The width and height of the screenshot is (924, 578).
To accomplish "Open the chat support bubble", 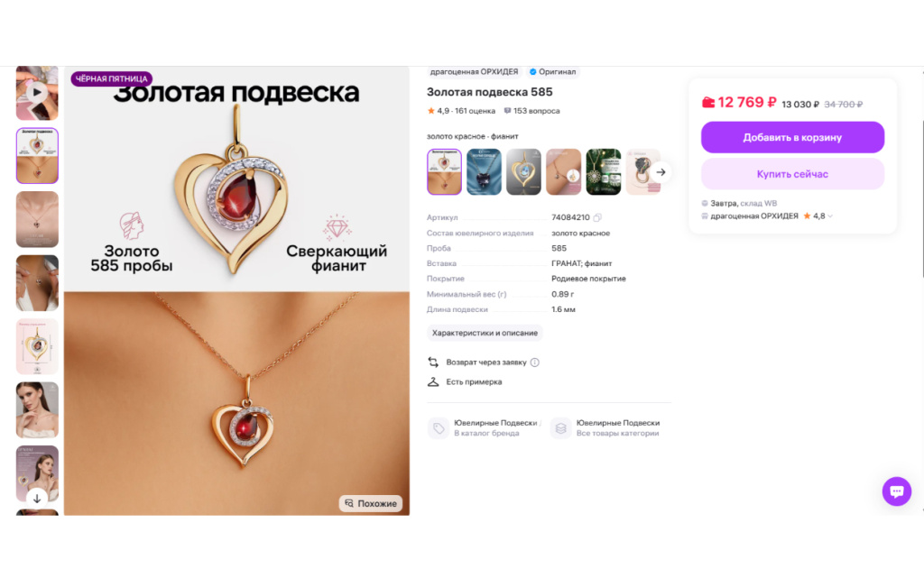I will click(x=896, y=491).
